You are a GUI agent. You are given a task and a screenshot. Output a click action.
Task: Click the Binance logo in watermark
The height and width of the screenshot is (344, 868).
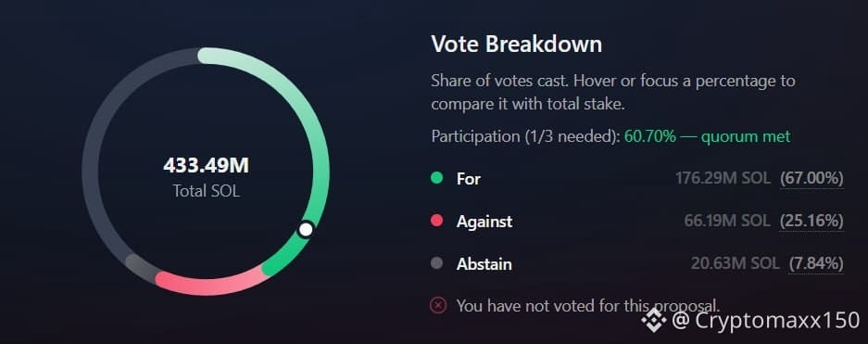click(x=653, y=320)
